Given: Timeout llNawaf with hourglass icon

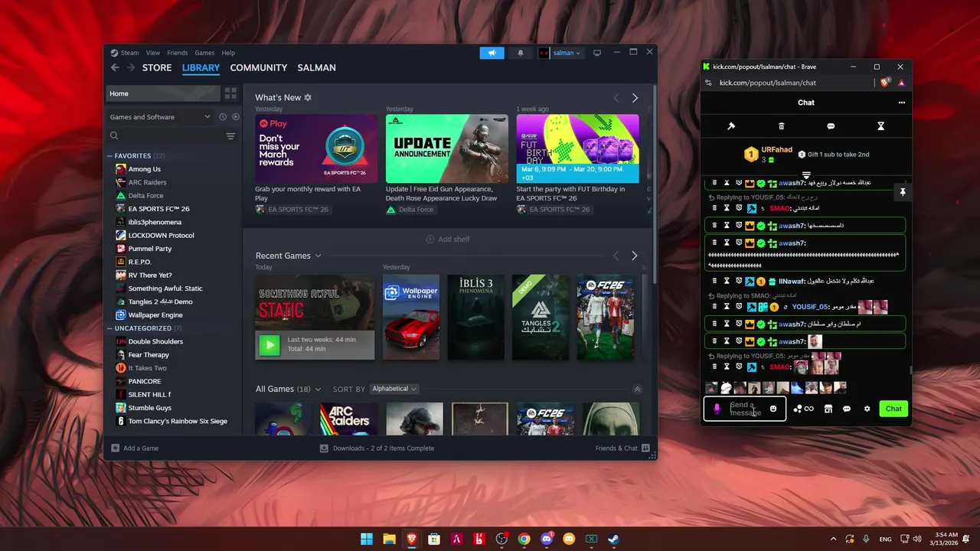Looking at the screenshot, I should [x=727, y=281].
